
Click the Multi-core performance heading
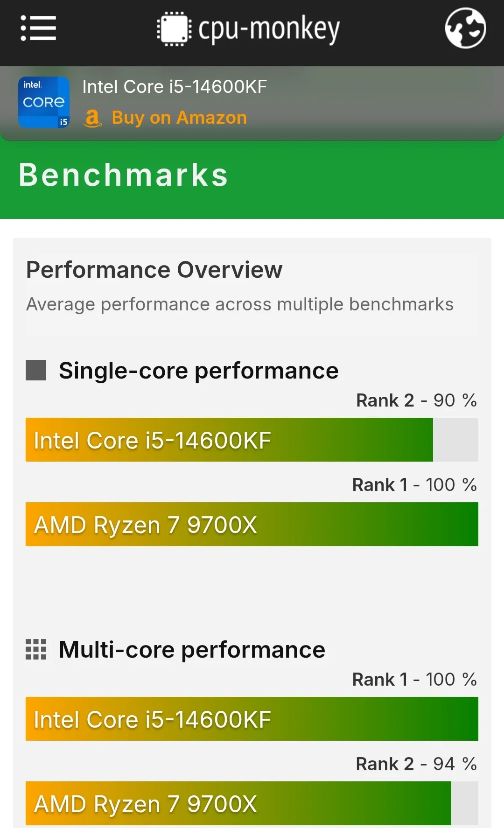(x=192, y=650)
